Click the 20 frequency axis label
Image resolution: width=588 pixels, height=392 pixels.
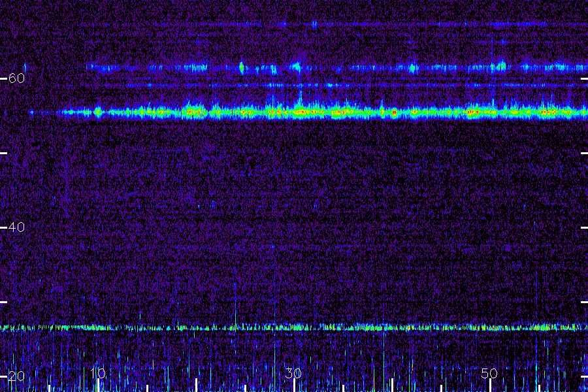(16, 376)
